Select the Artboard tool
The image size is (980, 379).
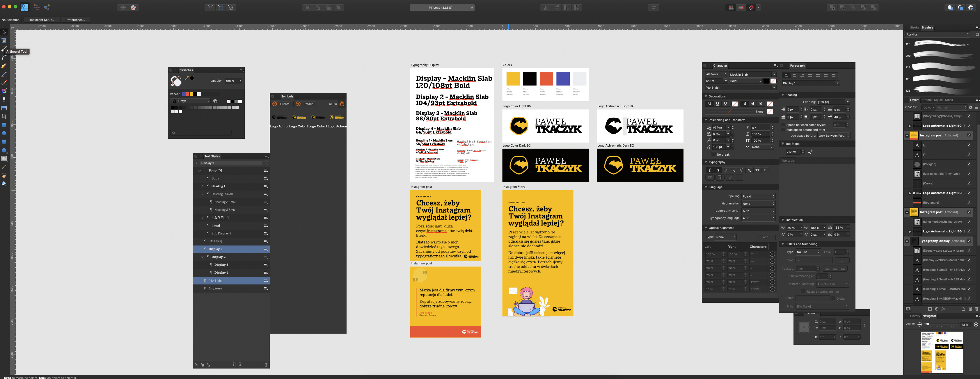4,40
